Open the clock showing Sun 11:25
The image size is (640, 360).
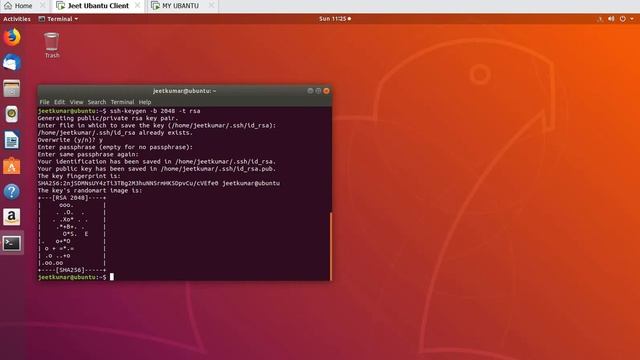coord(335,19)
